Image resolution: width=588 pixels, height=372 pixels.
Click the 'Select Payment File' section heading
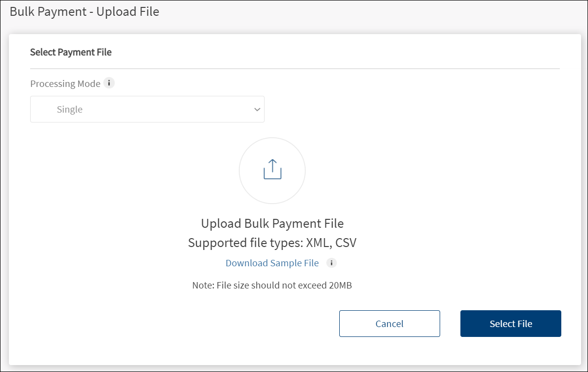pyautogui.click(x=71, y=52)
